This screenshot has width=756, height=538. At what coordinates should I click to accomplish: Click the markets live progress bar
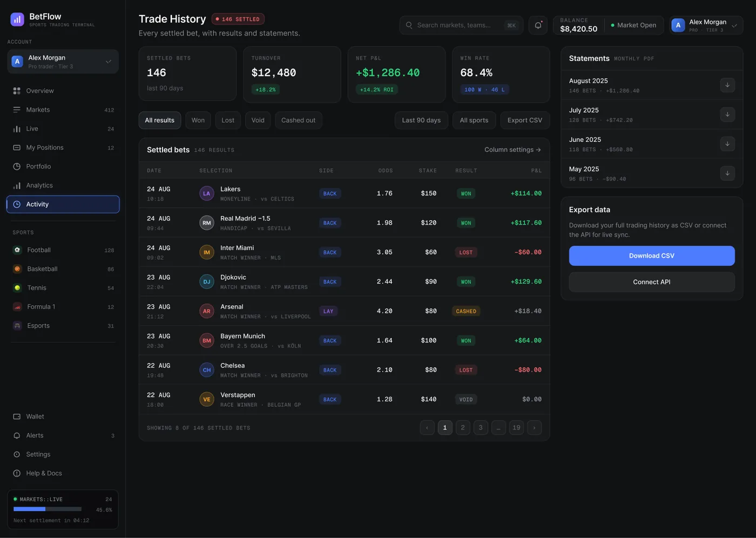click(48, 509)
